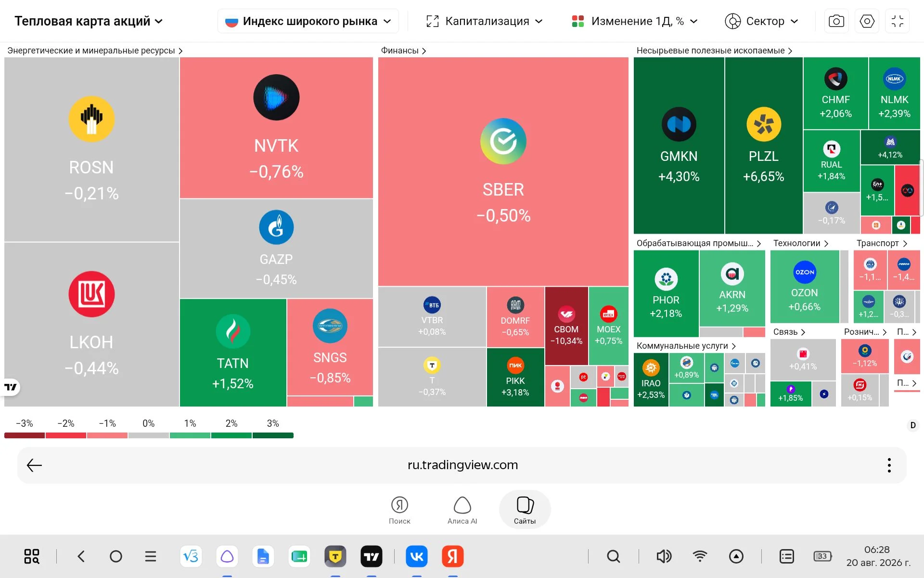The image size is (924, 578).
Task: Open the PLZL Polyus tile
Action: click(x=764, y=145)
